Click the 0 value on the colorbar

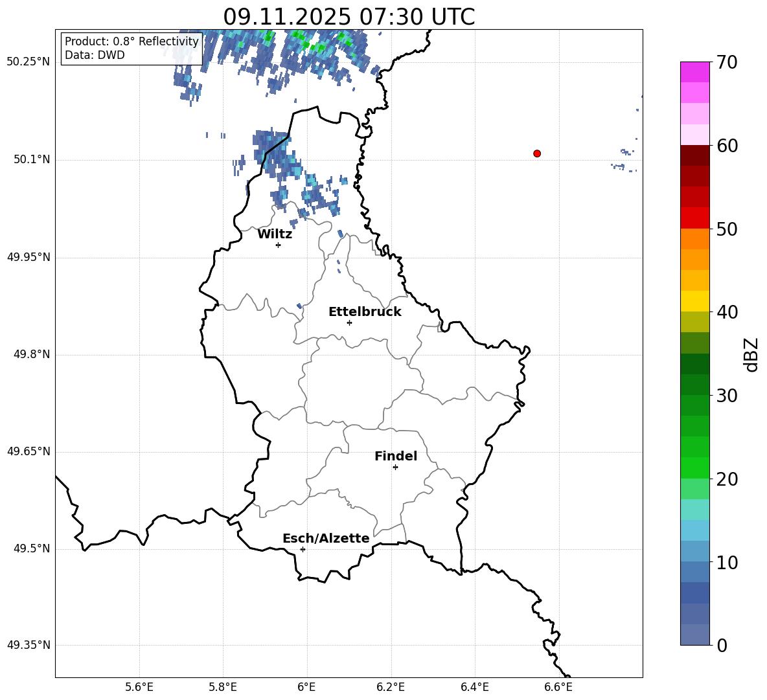[722, 646]
